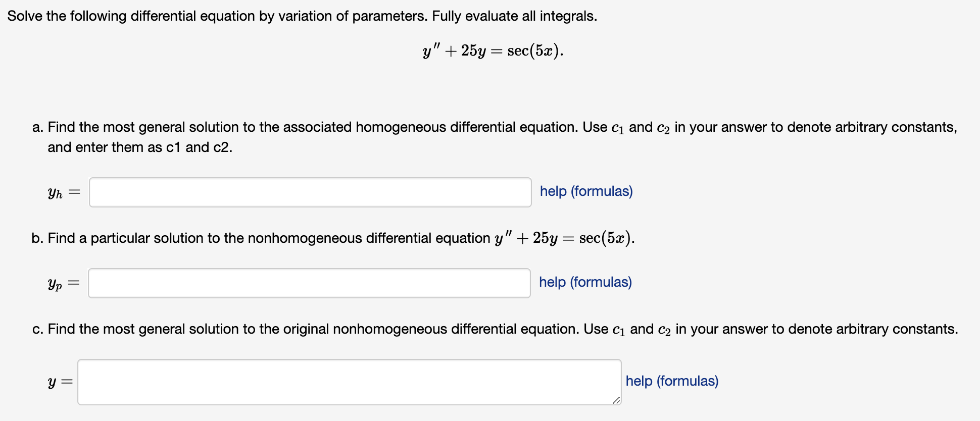980x421 pixels.
Task: Select the homogeneous solution entry box
Action: click(x=309, y=192)
